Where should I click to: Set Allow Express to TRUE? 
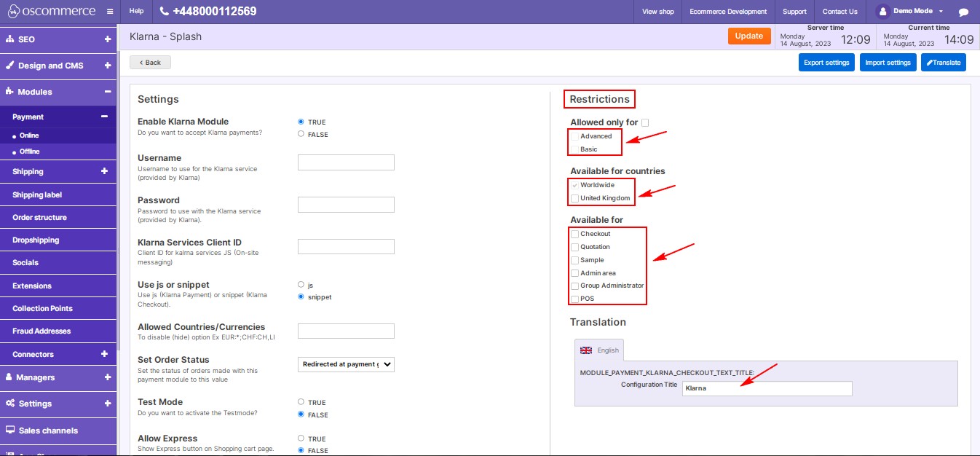[301, 439]
